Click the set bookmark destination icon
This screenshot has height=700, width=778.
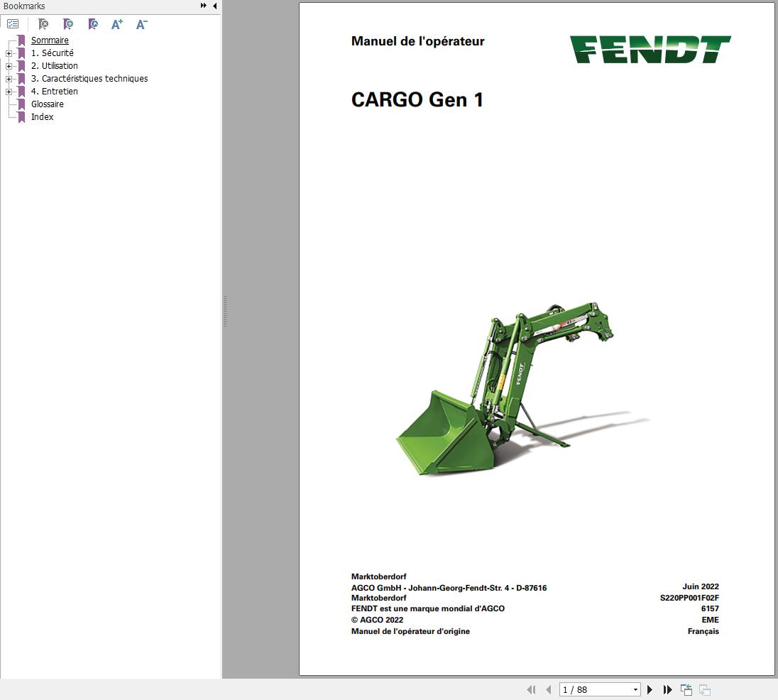tap(93, 24)
